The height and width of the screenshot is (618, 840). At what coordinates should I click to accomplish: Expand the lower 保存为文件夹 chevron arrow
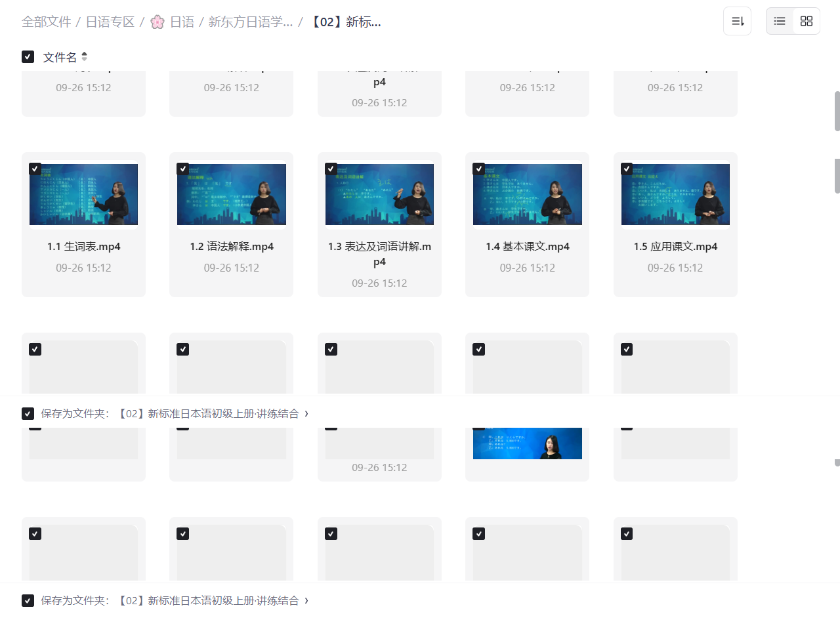pyautogui.click(x=306, y=600)
